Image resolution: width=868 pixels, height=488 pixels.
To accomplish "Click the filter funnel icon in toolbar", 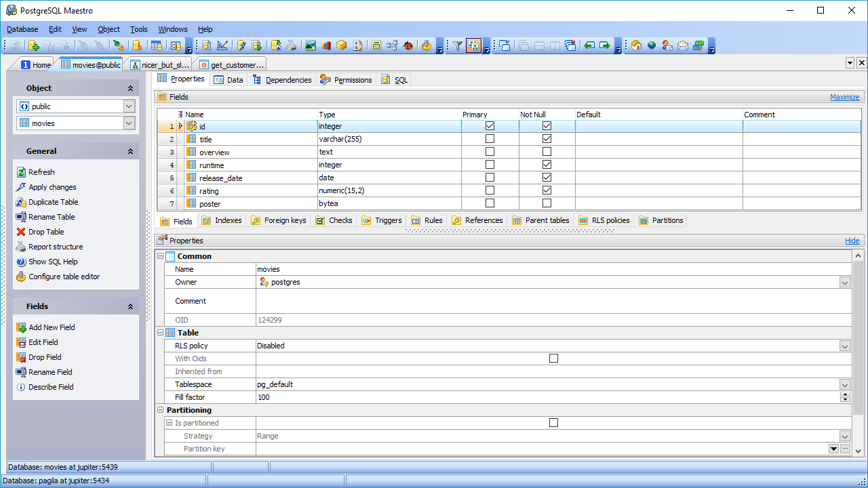I will click(x=458, y=45).
